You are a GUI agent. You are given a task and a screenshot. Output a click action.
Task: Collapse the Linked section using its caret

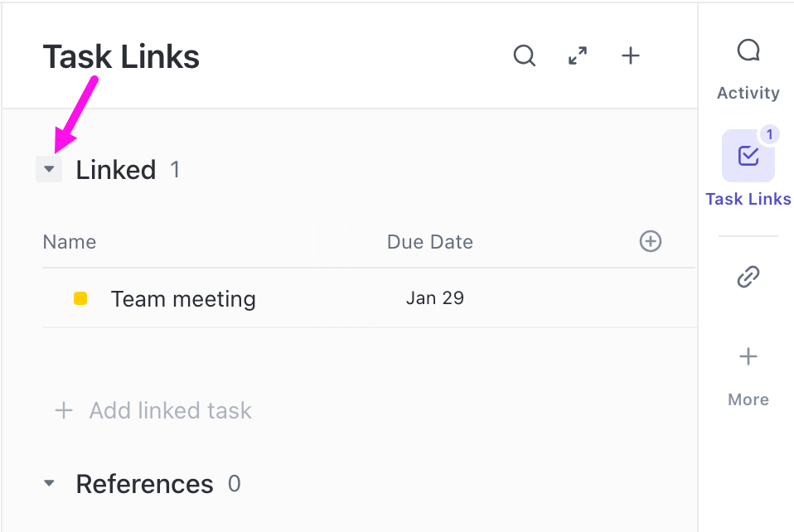click(x=49, y=170)
